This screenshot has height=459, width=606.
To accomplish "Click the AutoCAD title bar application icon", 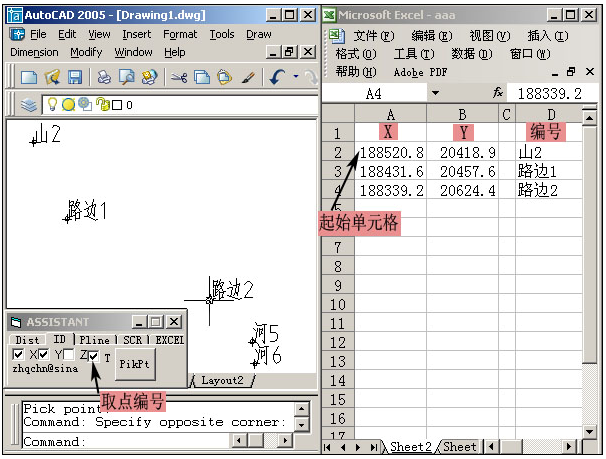I will pos(15,15).
